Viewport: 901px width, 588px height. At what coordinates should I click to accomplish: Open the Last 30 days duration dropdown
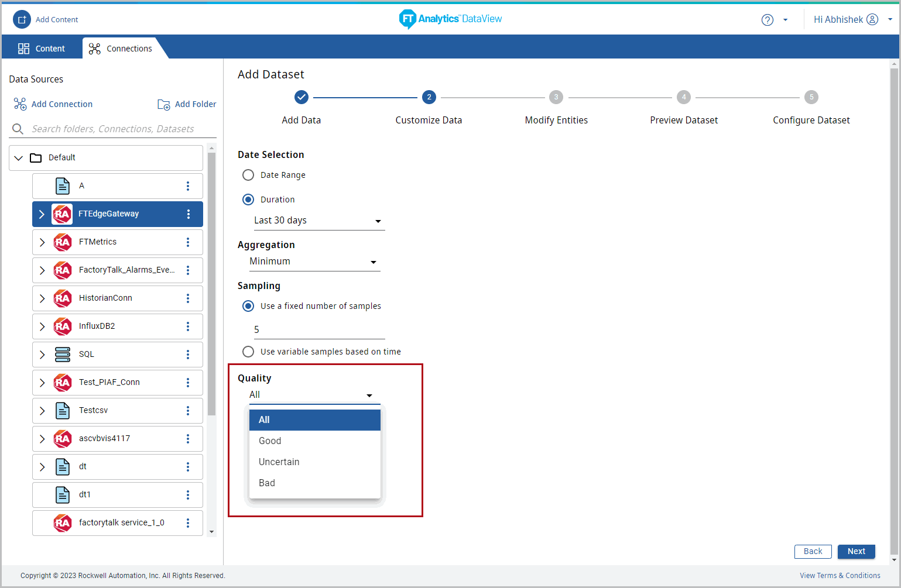tap(318, 221)
